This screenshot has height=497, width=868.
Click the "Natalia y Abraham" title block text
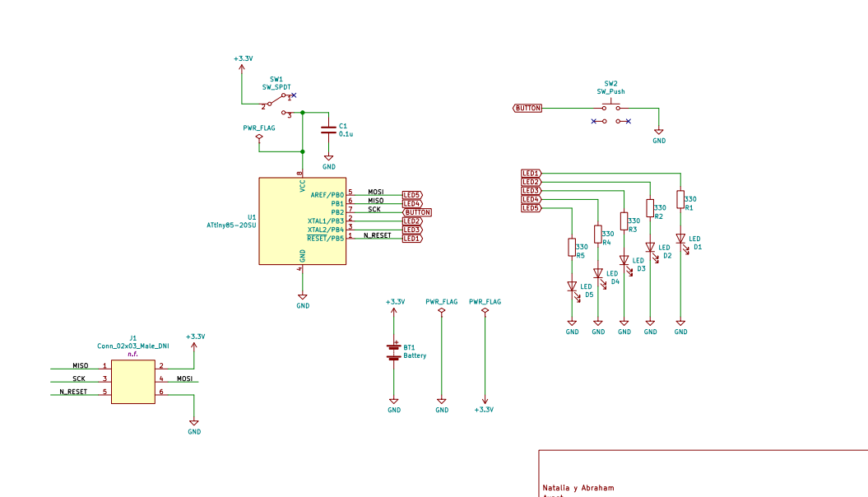click(x=578, y=488)
